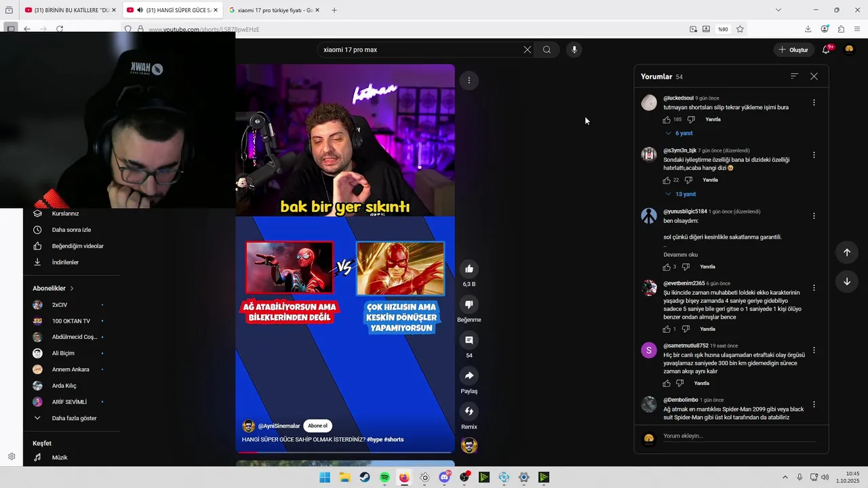
Task: Go to the next short
Action: coord(846,281)
